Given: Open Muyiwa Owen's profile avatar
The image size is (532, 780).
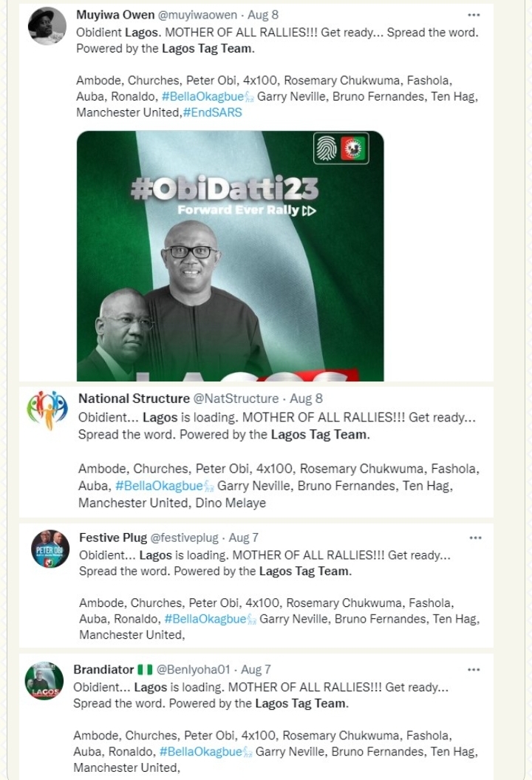Looking at the screenshot, I should 47,27.
